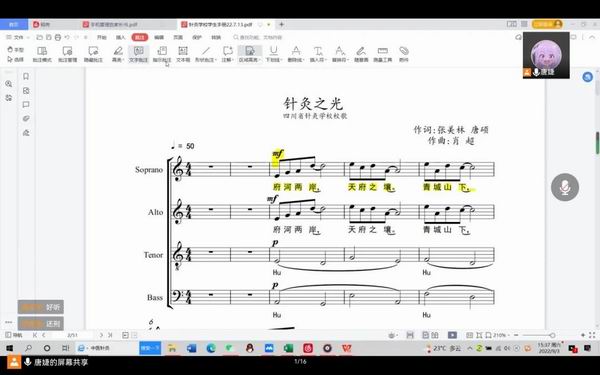This screenshot has width=600, height=375.
Task: Toggle the large microphone mute button
Action: [x=565, y=187]
